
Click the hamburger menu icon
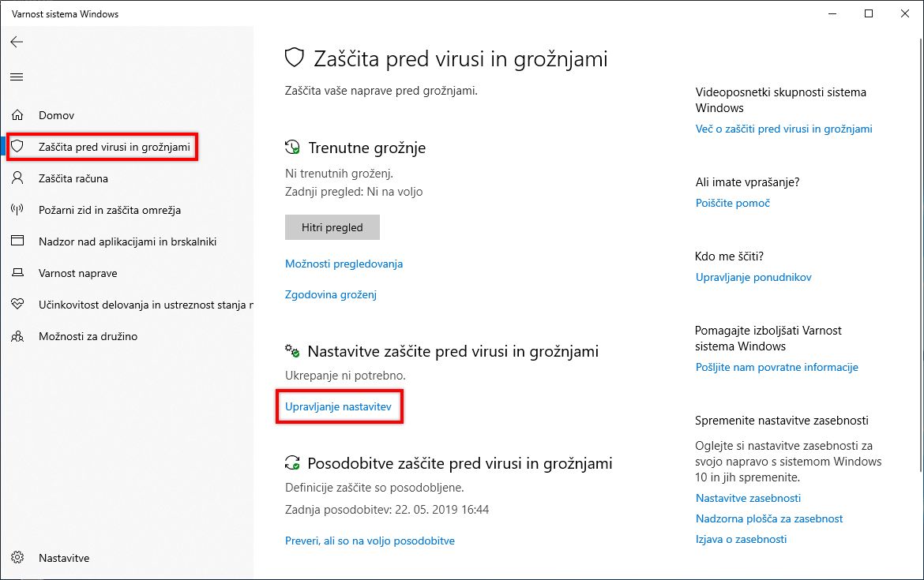coord(16,77)
